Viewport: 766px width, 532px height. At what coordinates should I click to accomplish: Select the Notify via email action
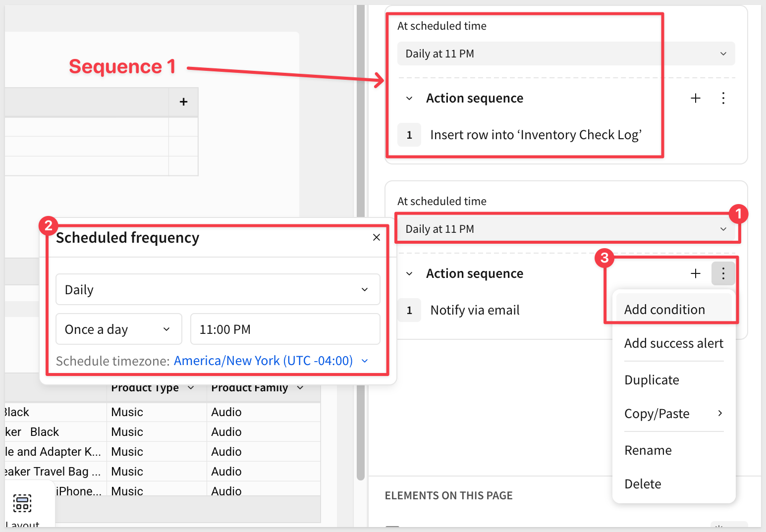coord(475,310)
